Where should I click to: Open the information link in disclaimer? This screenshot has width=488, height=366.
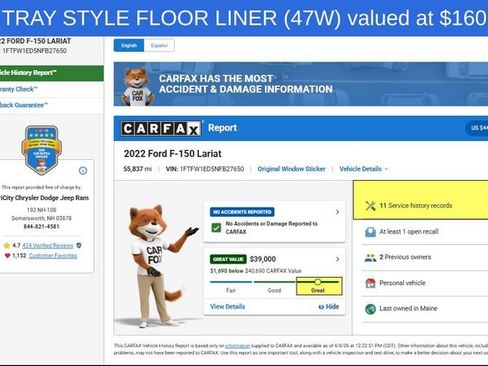pyautogui.click(x=238, y=346)
